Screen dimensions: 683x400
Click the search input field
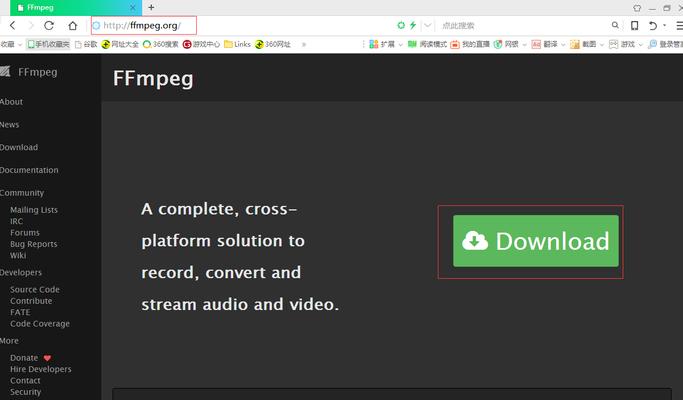pyautogui.click(x=523, y=26)
